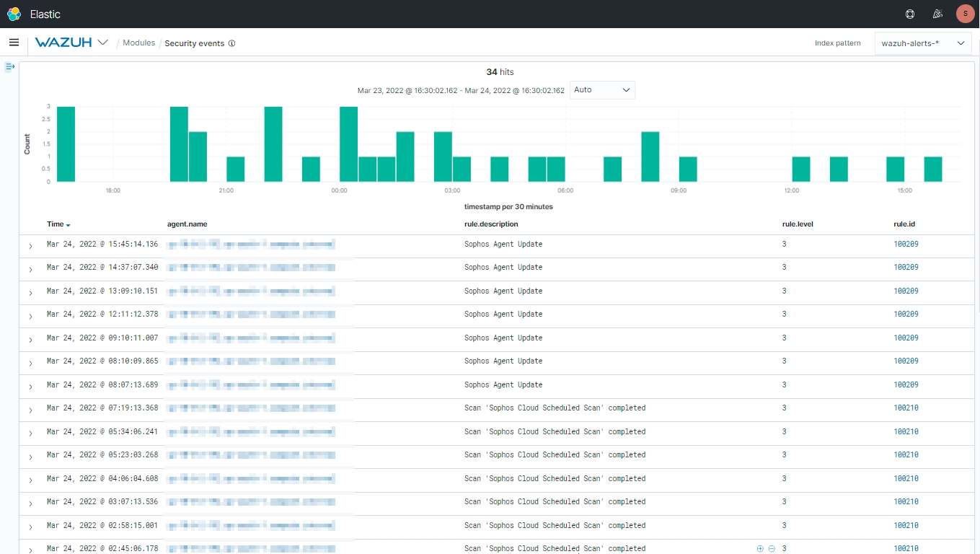Expand the 05:23:03.268 event row
The image size is (980, 554).
(x=30, y=457)
